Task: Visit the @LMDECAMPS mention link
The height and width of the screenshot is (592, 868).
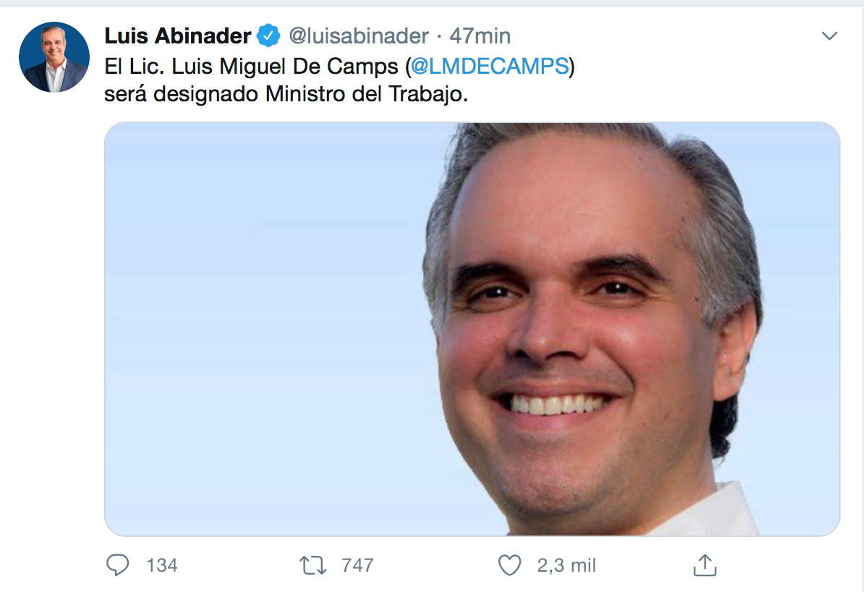Action: pyautogui.click(x=489, y=66)
